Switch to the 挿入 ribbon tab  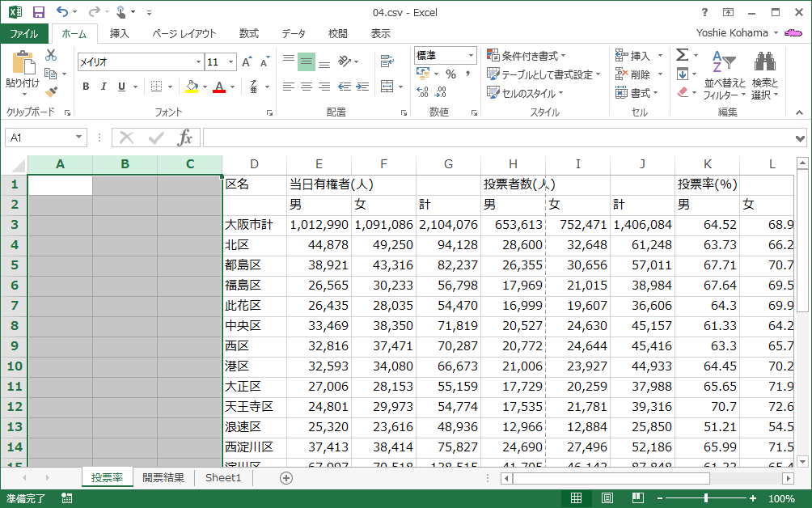tap(119, 34)
